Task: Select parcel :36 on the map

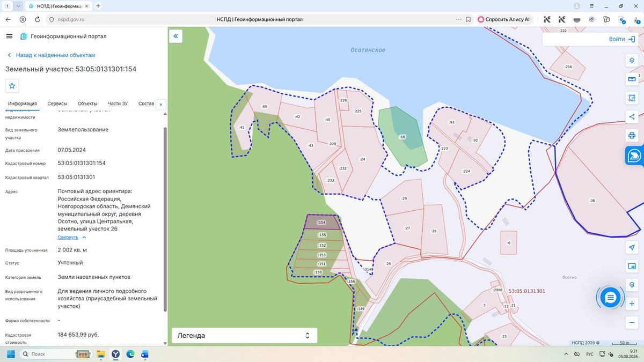Action: click(x=592, y=201)
